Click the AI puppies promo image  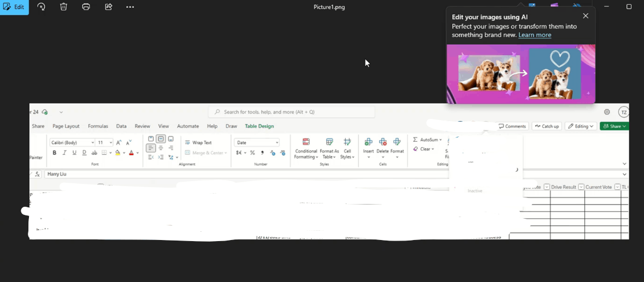pyautogui.click(x=521, y=74)
